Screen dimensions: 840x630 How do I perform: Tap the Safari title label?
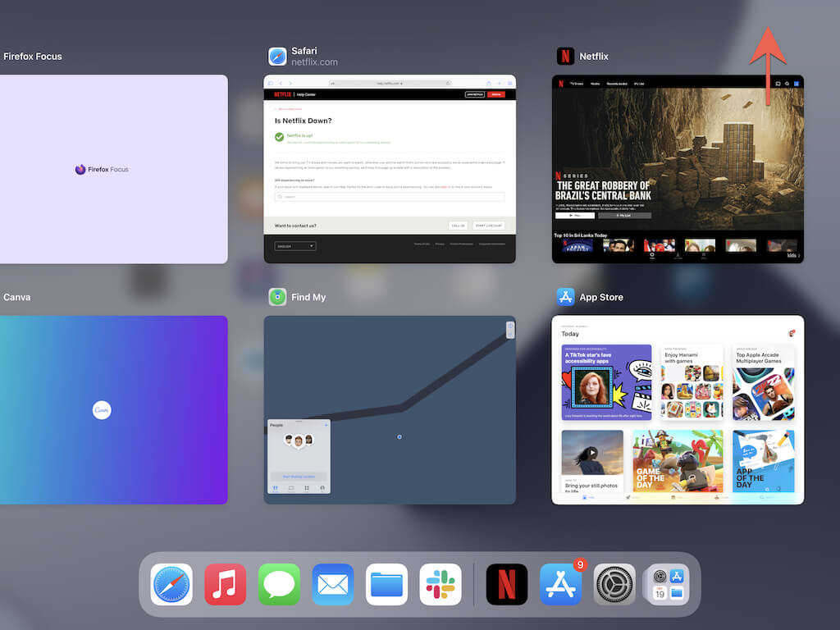304,51
